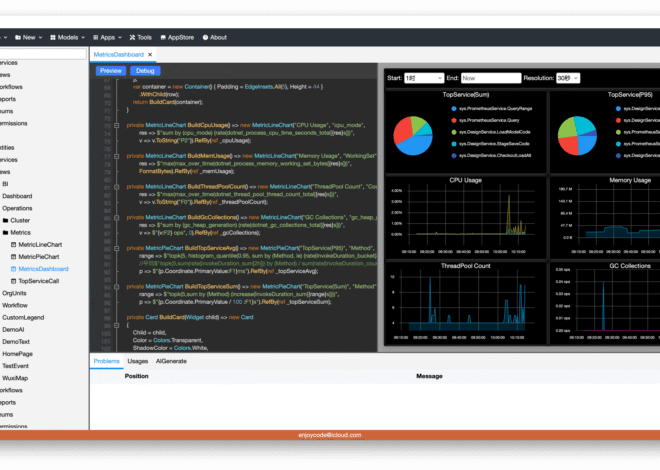Click the End time input field
Viewport: 660px width, 470px height.
(491, 78)
